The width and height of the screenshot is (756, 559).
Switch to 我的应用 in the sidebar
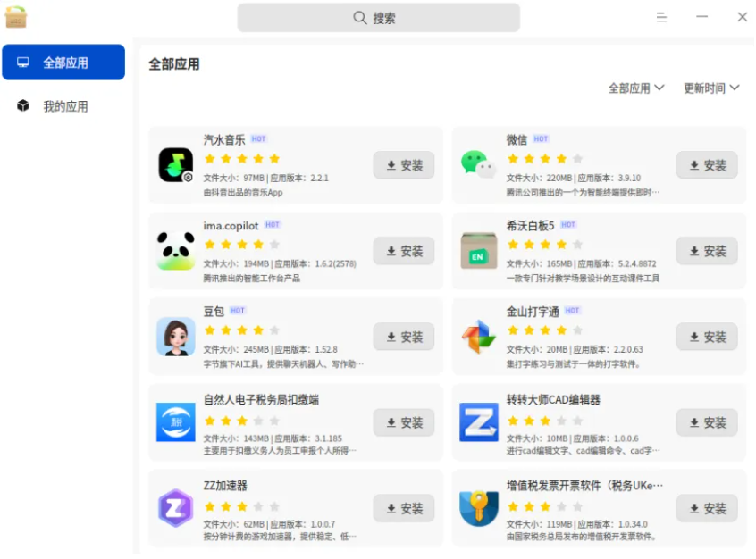click(x=63, y=106)
